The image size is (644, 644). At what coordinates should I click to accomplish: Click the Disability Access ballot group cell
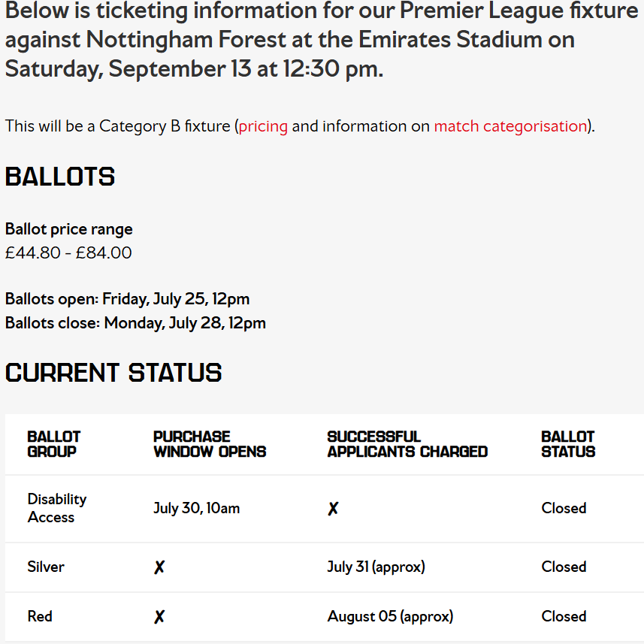pos(57,508)
